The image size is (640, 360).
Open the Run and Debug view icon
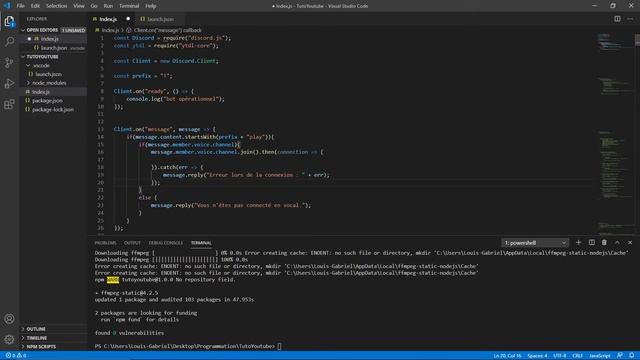click(x=9, y=83)
